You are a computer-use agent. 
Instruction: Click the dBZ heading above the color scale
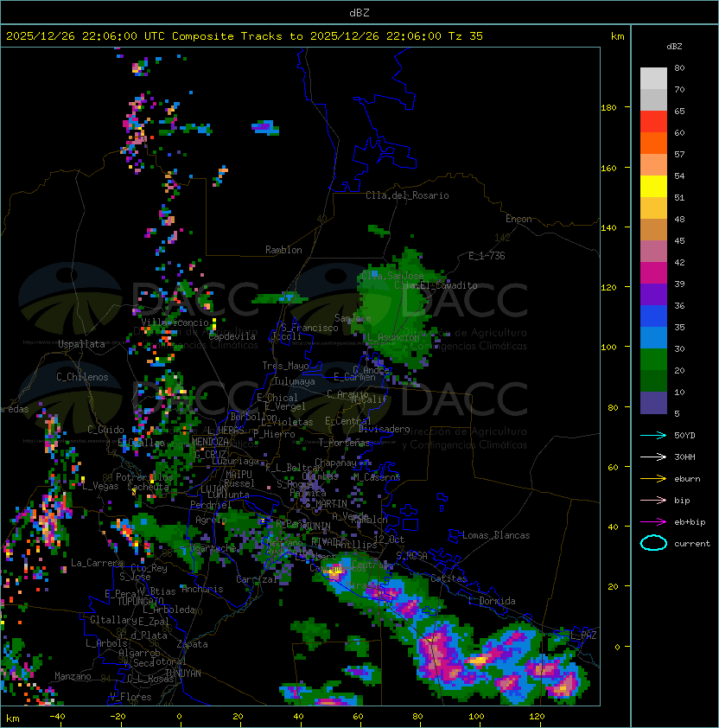pos(674,47)
